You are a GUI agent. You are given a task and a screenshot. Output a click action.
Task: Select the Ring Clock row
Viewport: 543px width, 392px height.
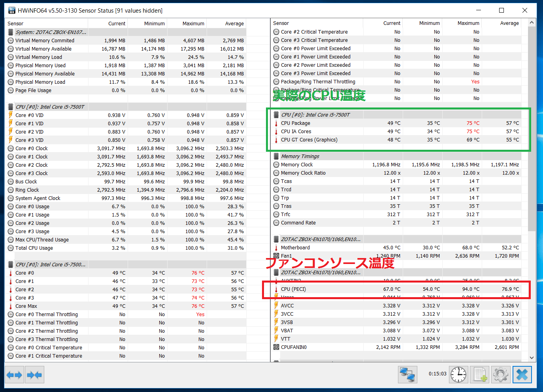pyautogui.click(x=126, y=190)
